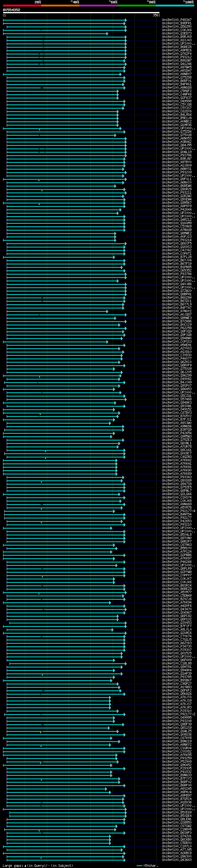Screen dimensions: 197x868
Task: Select the UniRef100_C5YJQ8 label
Action: point(177,104)
